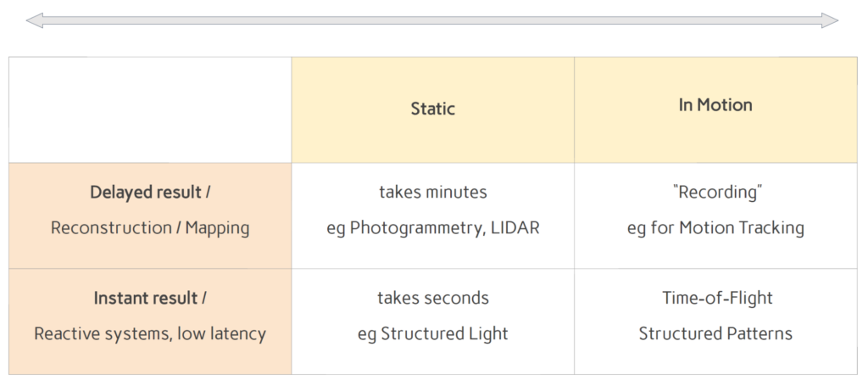Click the "Recording" quoted text
Viewport: 868px width, 386px height.
pos(715,193)
